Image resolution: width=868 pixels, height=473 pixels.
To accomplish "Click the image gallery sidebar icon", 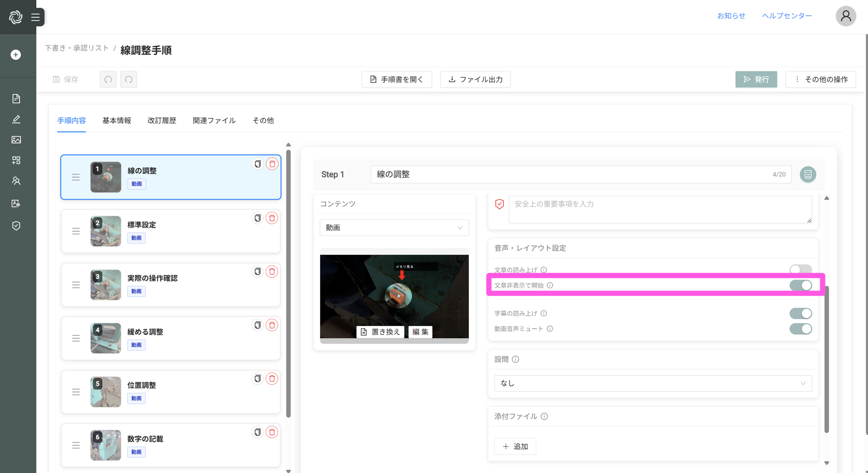I will (x=16, y=140).
